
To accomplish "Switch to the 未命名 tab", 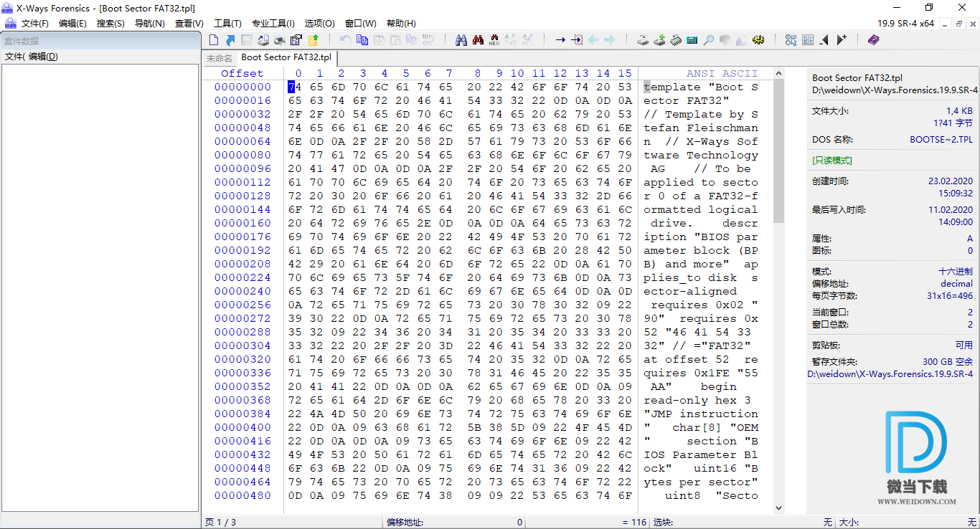I will point(219,58).
